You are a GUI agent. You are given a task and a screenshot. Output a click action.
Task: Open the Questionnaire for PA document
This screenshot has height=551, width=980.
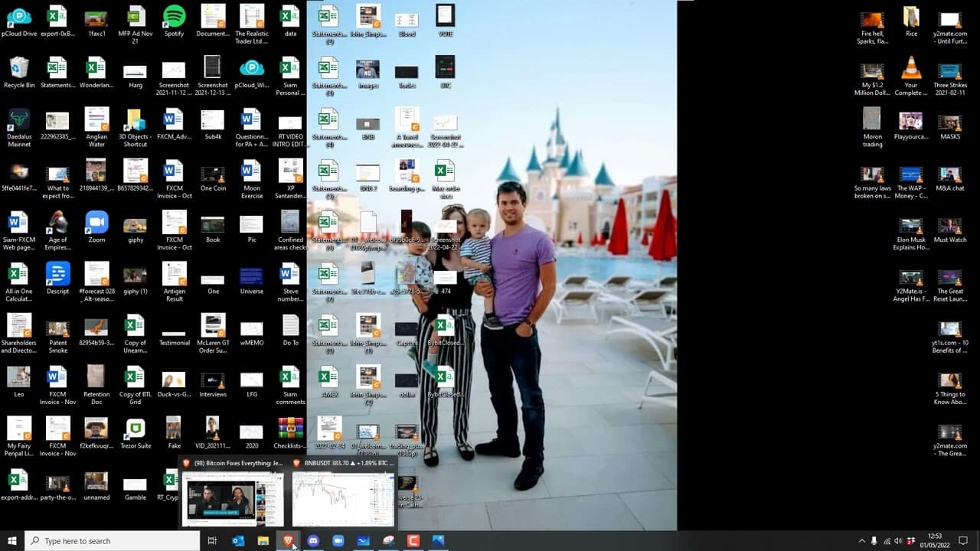pyautogui.click(x=251, y=128)
